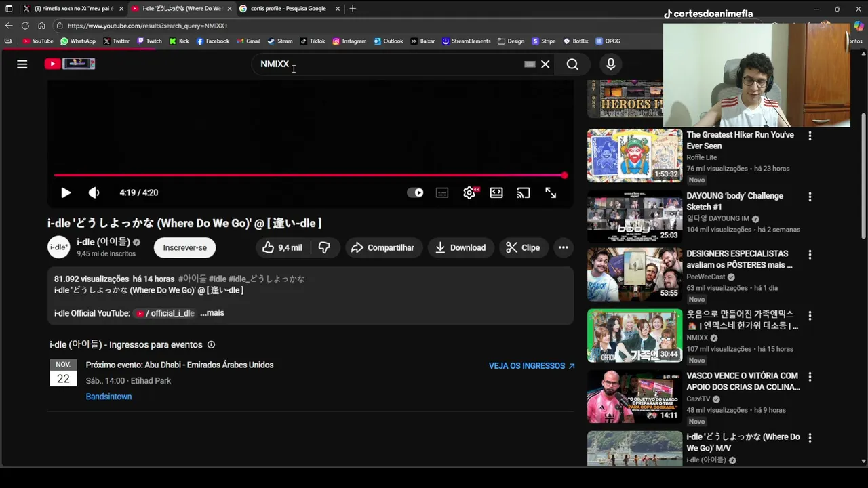Expand the description with ...mais
The width and height of the screenshot is (868, 488).
212,313
